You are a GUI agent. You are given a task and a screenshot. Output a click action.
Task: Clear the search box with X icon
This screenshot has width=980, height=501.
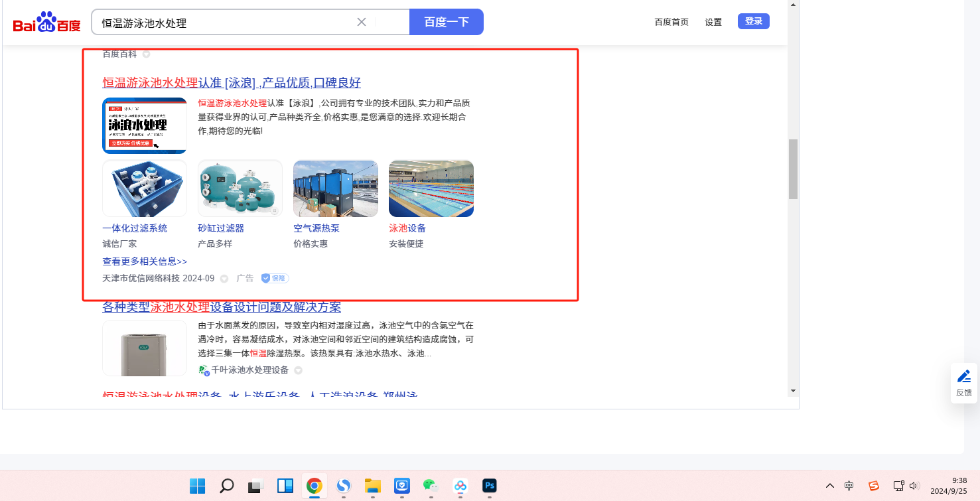point(362,22)
